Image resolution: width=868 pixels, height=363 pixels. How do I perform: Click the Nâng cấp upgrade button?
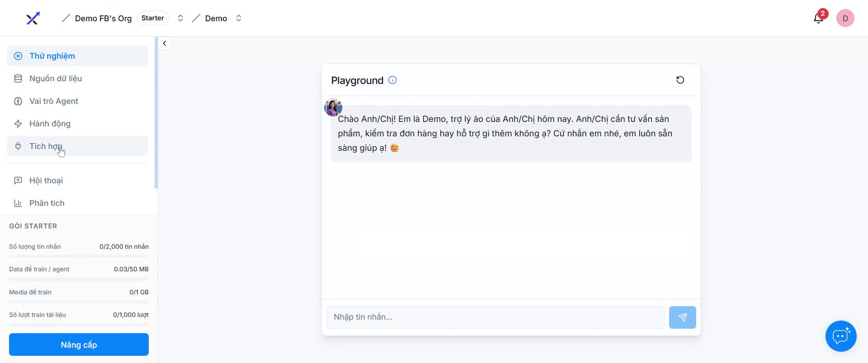[79, 344]
